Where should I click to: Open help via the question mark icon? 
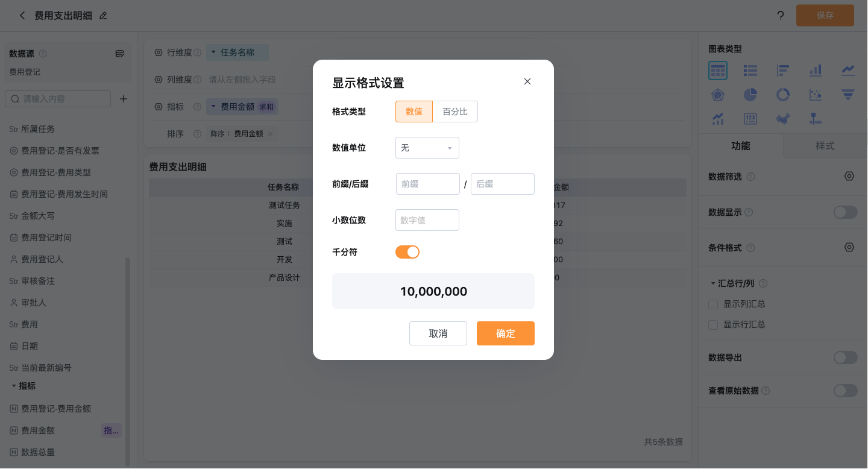[781, 16]
